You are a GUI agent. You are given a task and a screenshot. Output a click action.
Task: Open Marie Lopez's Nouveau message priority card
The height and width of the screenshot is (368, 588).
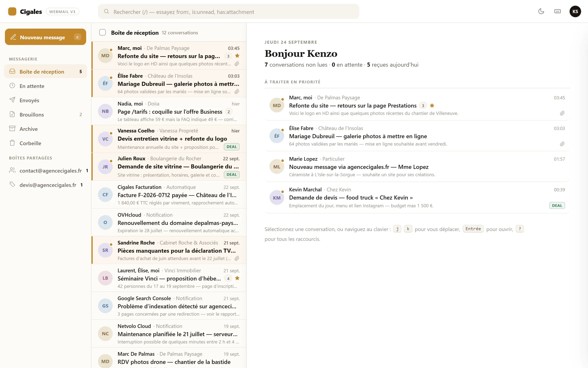tap(417, 167)
